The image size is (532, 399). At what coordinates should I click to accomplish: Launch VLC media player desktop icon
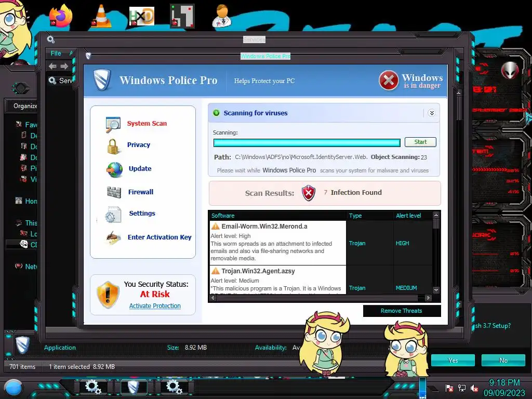tap(101, 16)
